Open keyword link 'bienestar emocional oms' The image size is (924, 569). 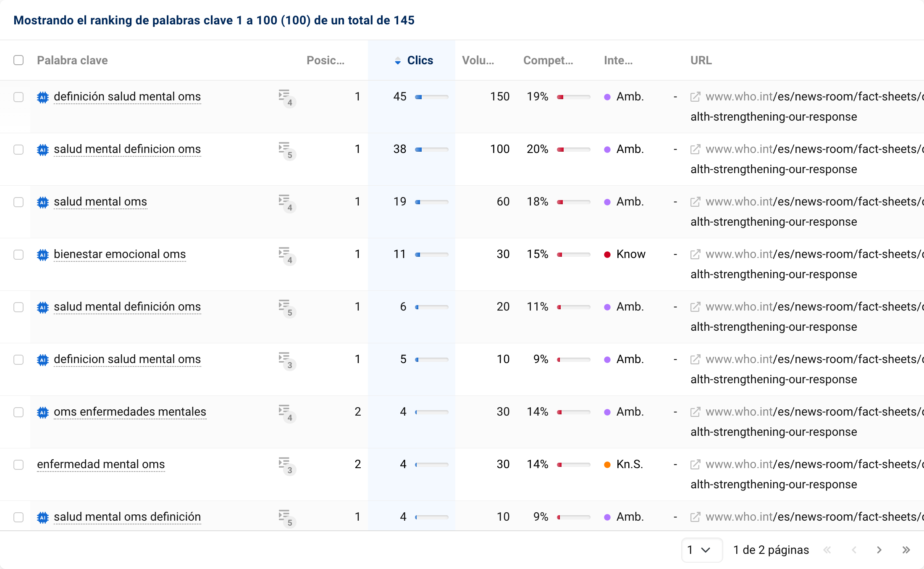120,254
